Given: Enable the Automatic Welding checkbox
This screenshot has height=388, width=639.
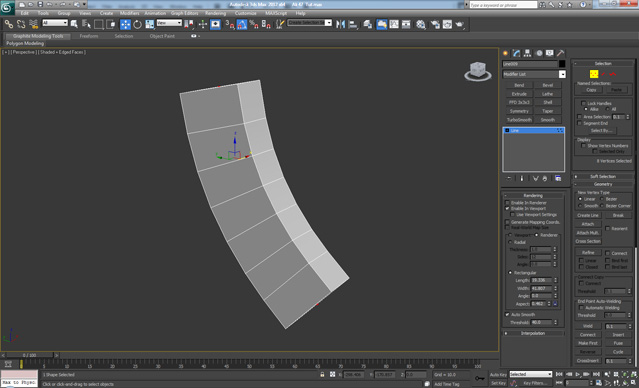Looking at the screenshot, I should pos(582,308).
